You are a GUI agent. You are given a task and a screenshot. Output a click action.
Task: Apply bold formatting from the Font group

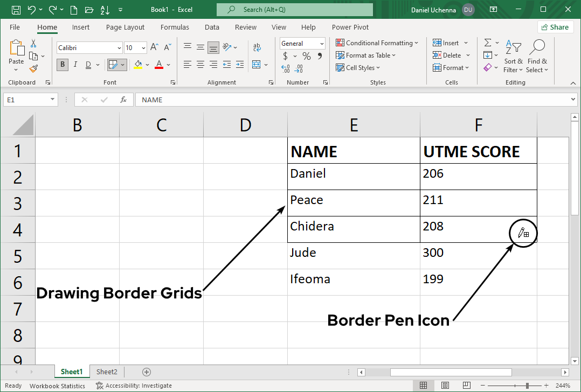(x=62, y=65)
